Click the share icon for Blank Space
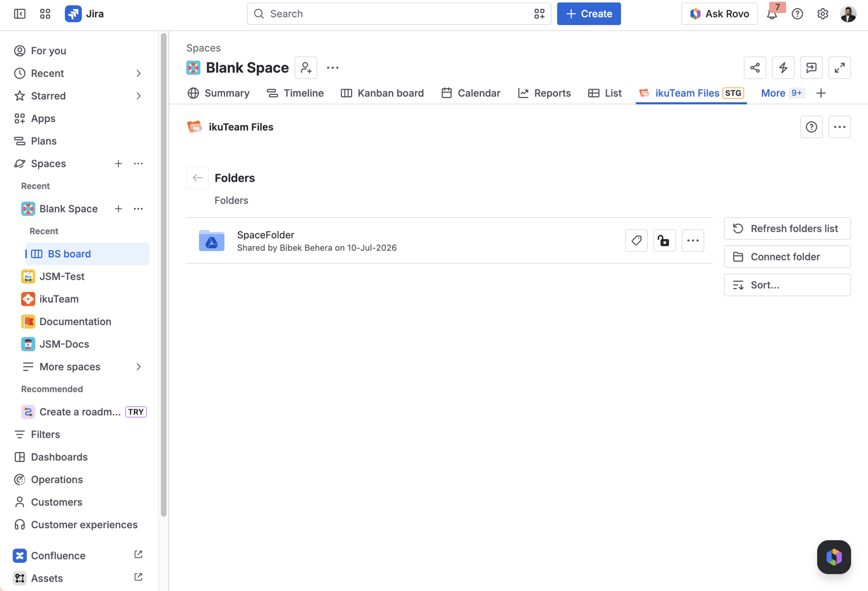Image resolution: width=868 pixels, height=591 pixels. [x=755, y=68]
